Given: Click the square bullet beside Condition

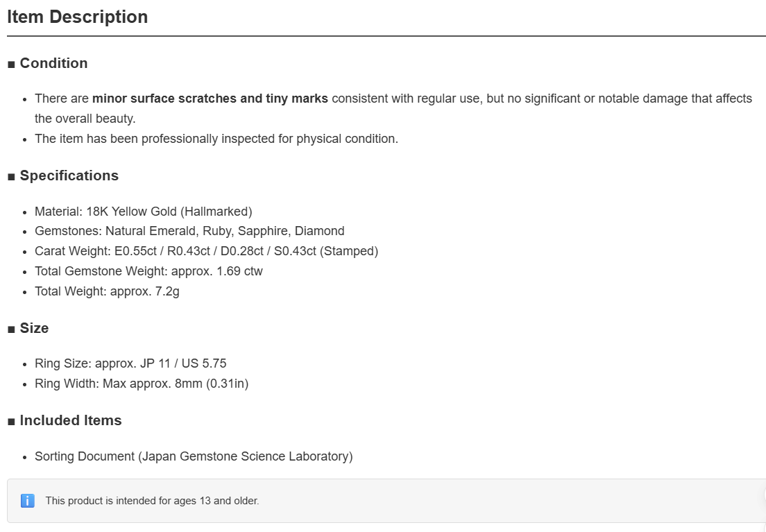Looking at the screenshot, I should [x=11, y=65].
